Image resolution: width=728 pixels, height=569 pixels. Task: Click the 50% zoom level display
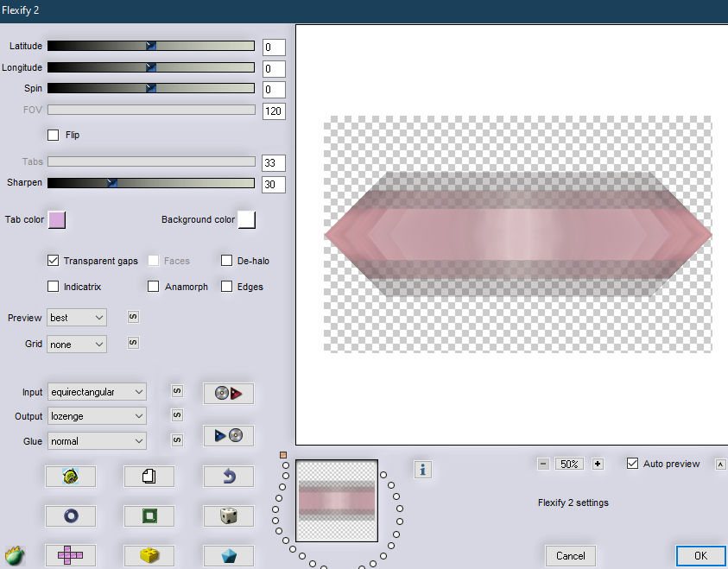click(569, 464)
